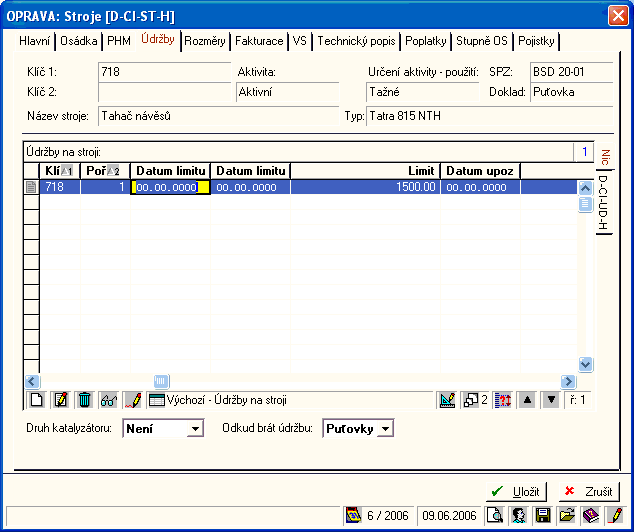Select the Údržby tab
The height and width of the screenshot is (532, 634).
point(158,39)
